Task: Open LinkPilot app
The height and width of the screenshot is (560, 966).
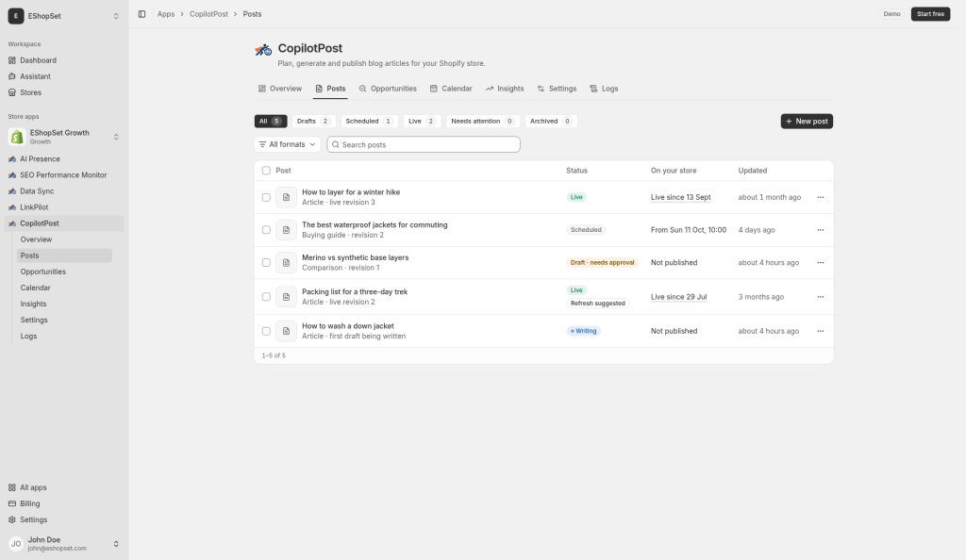Action: [x=64, y=207]
